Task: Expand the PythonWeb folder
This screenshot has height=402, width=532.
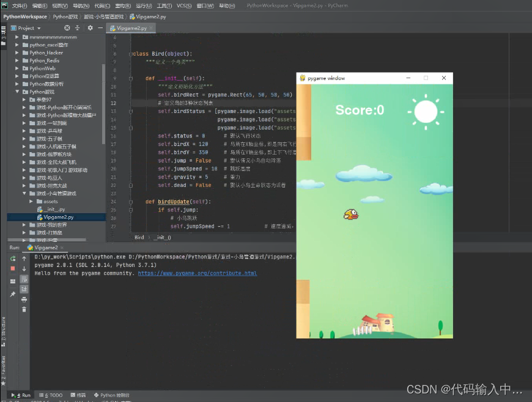Action: tap(17, 68)
